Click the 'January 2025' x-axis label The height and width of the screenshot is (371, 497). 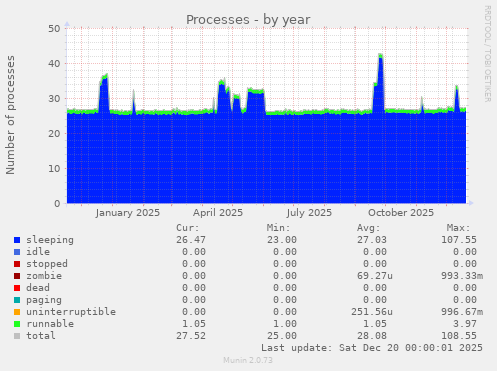[x=127, y=213]
